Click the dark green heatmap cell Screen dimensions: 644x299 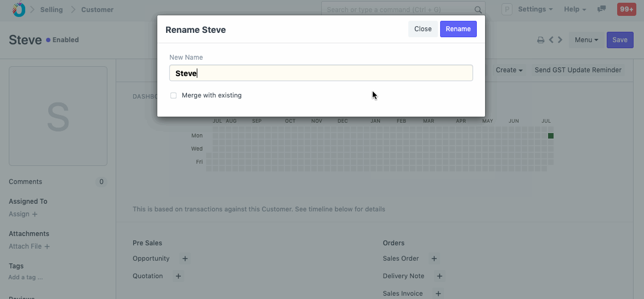pos(551,136)
